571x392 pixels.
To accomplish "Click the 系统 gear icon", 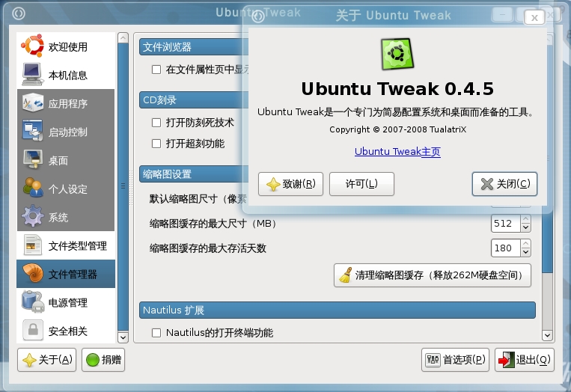I will (32, 216).
